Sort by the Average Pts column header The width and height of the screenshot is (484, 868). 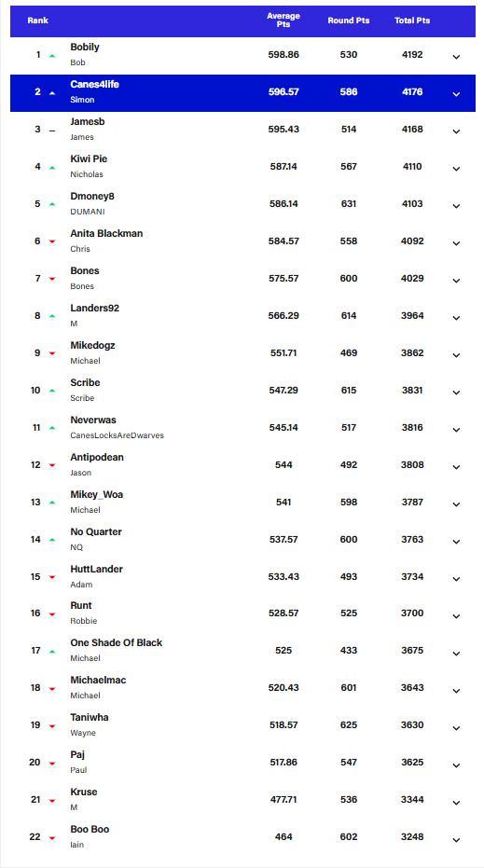[x=283, y=21]
